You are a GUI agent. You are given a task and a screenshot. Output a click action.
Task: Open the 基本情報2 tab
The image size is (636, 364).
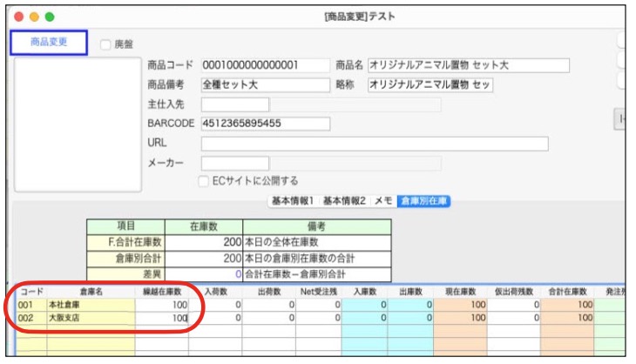[x=345, y=201]
